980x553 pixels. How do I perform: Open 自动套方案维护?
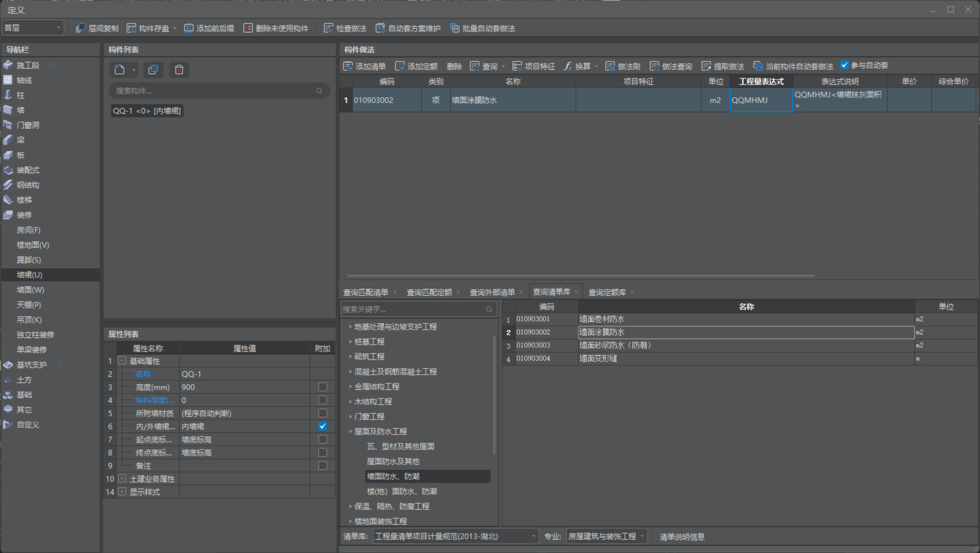[x=408, y=28]
